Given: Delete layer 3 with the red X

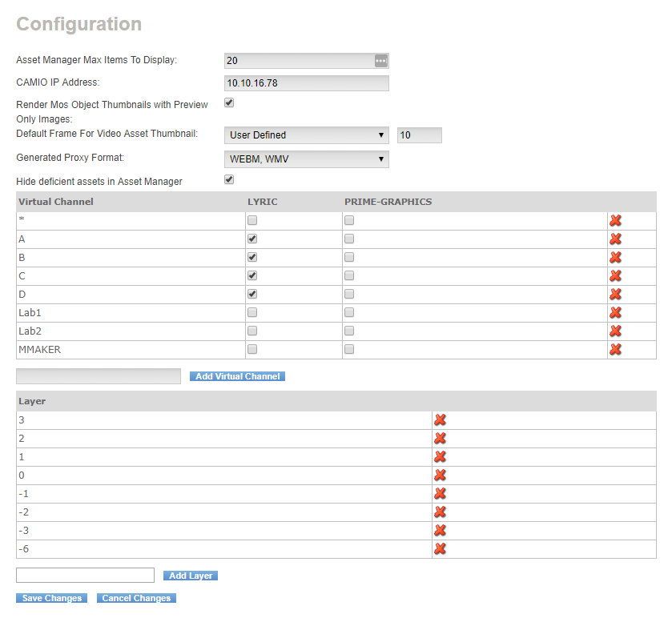Looking at the screenshot, I should pos(440,419).
